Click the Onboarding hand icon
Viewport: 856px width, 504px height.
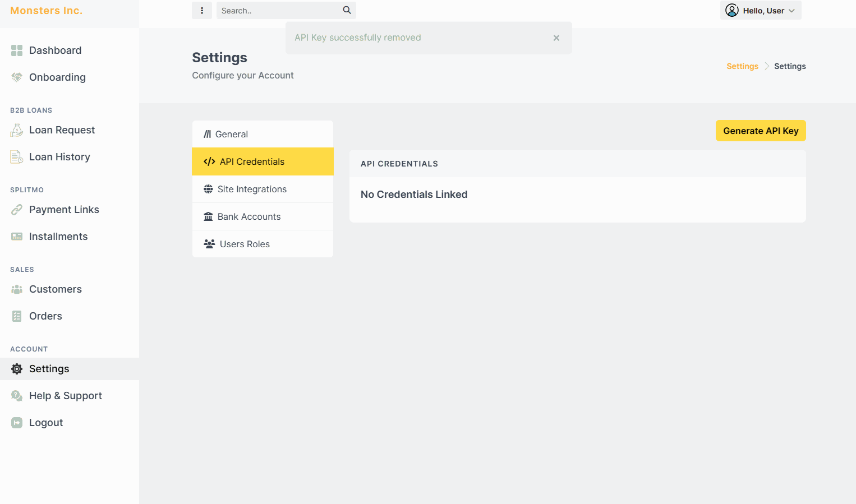pos(17,77)
